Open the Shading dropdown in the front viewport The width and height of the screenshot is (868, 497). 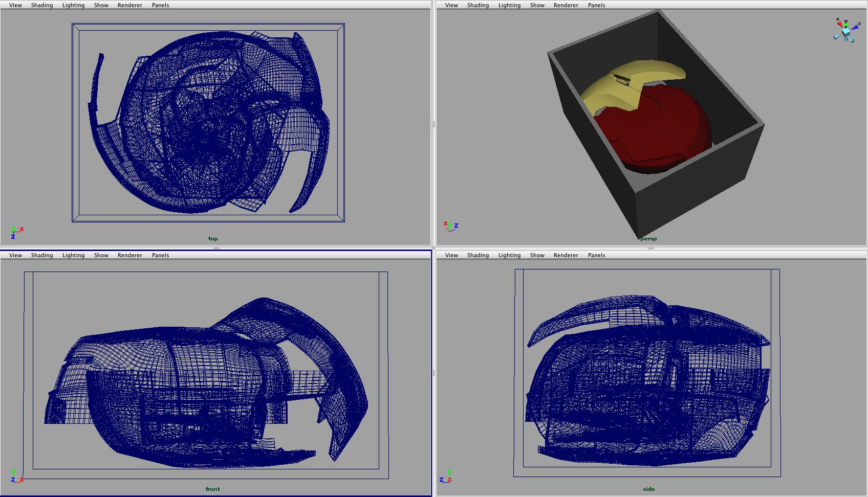[x=41, y=255]
